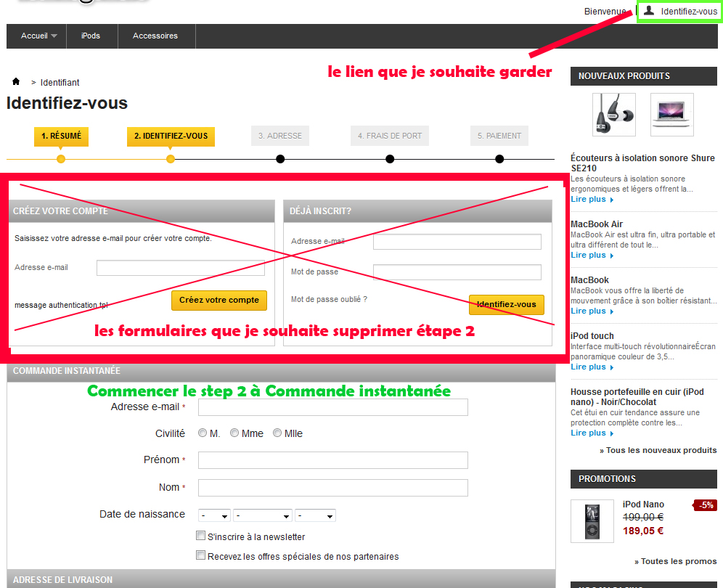
Task: Click the -5% discount badge
Action: pyautogui.click(x=705, y=505)
